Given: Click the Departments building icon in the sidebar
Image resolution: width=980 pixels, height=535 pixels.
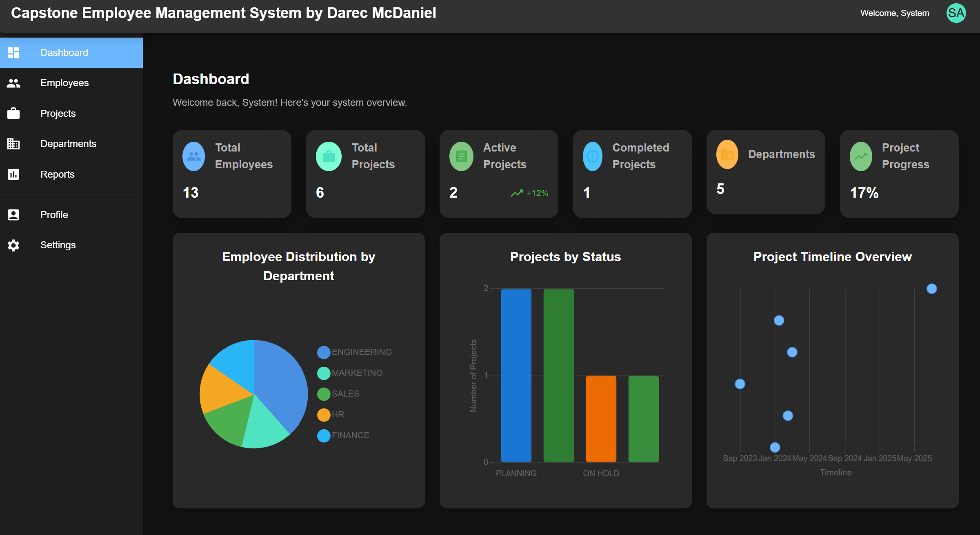Looking at the screenshot, I should coord(13,144).
